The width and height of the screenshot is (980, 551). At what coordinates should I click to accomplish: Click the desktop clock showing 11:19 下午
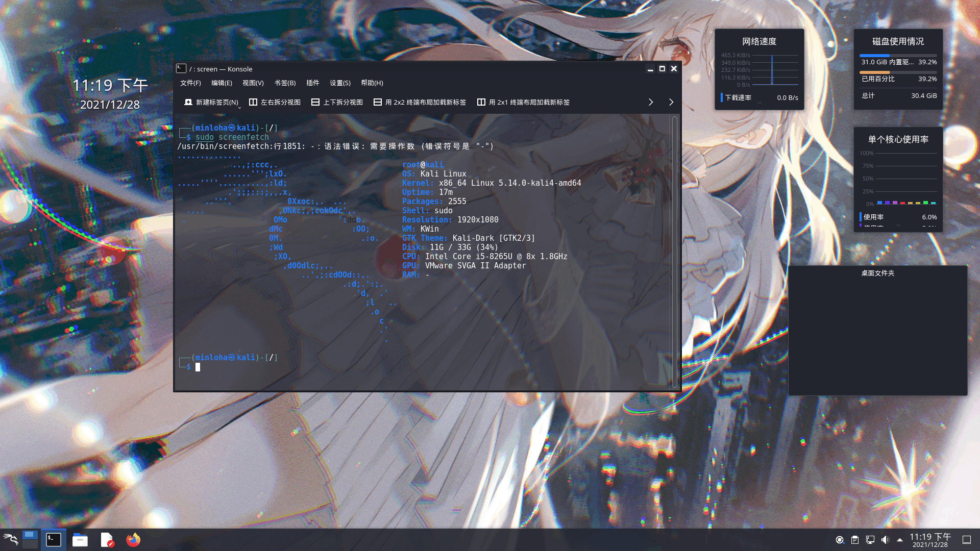[110, 85]
